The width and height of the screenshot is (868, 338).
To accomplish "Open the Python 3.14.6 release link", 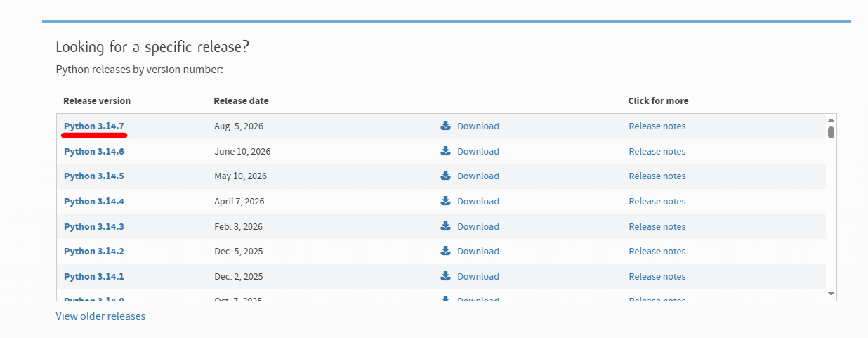I will pos(94,151).
